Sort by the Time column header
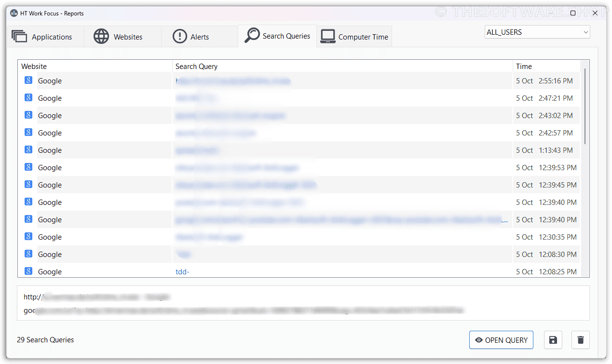Image resolution: width=612 pixels, height=364 pixels. [x=546, y=67]
